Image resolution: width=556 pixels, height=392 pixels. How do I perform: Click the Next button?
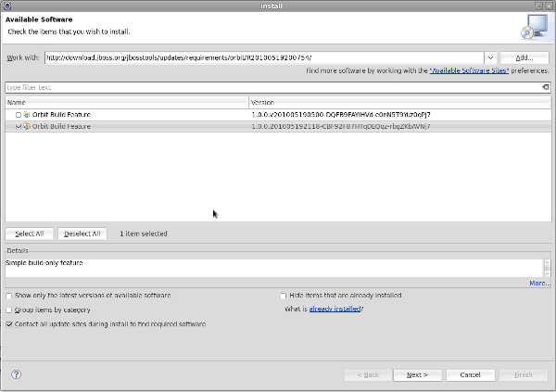point(416,374)
